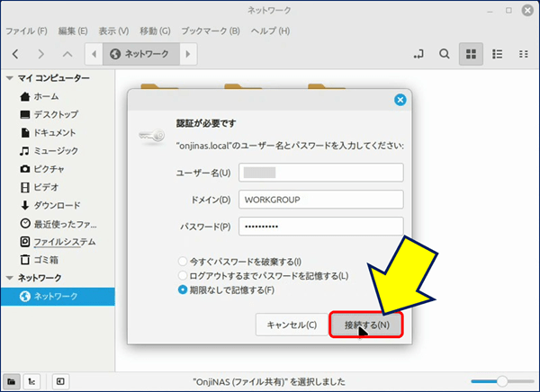Select remember password until logout (ログアウトするまで)
This screenshot has height=392, width=540.
263,276
